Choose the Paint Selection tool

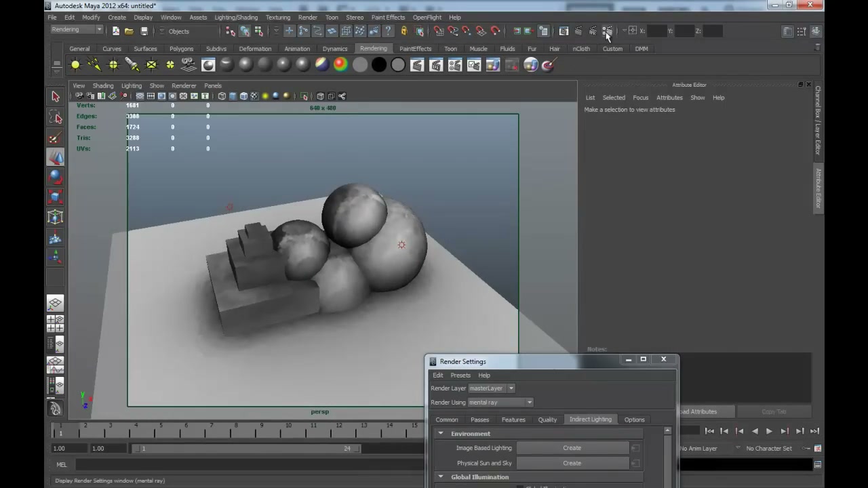tap(56, 138)
